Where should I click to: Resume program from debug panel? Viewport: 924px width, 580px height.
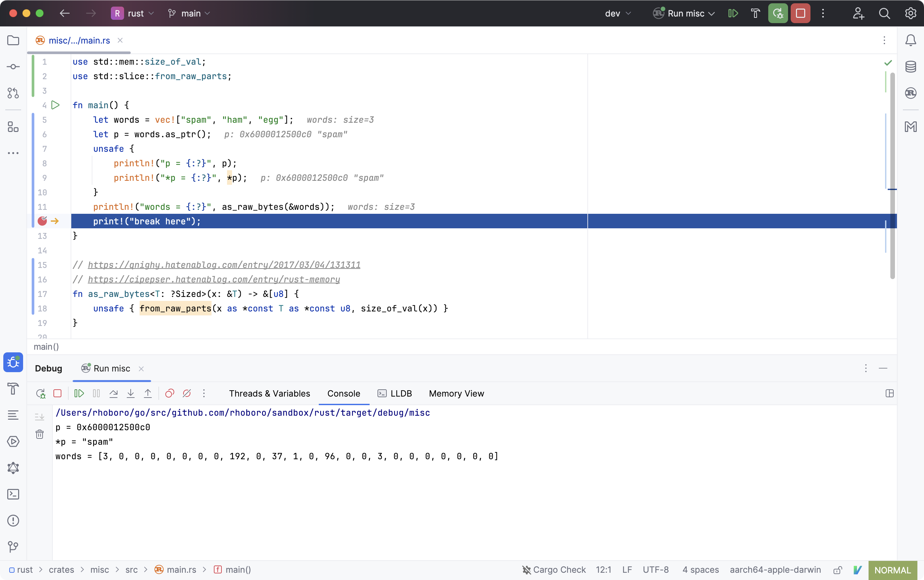tap(79, 393)
